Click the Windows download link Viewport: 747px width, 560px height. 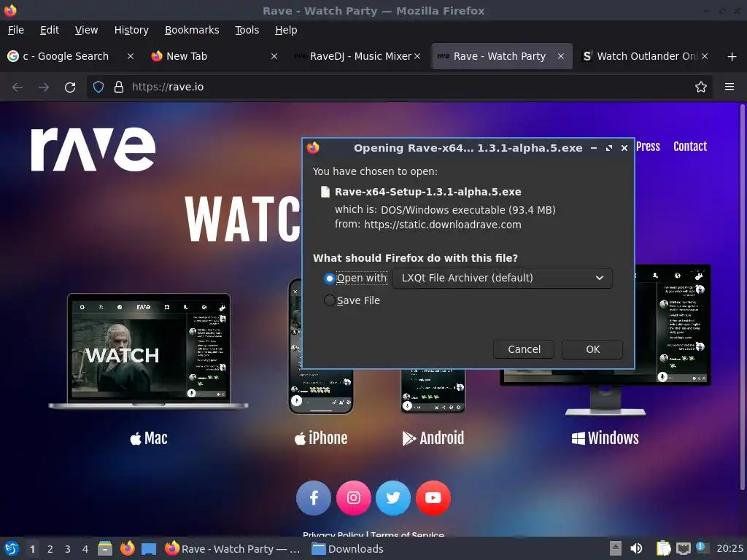605,438
